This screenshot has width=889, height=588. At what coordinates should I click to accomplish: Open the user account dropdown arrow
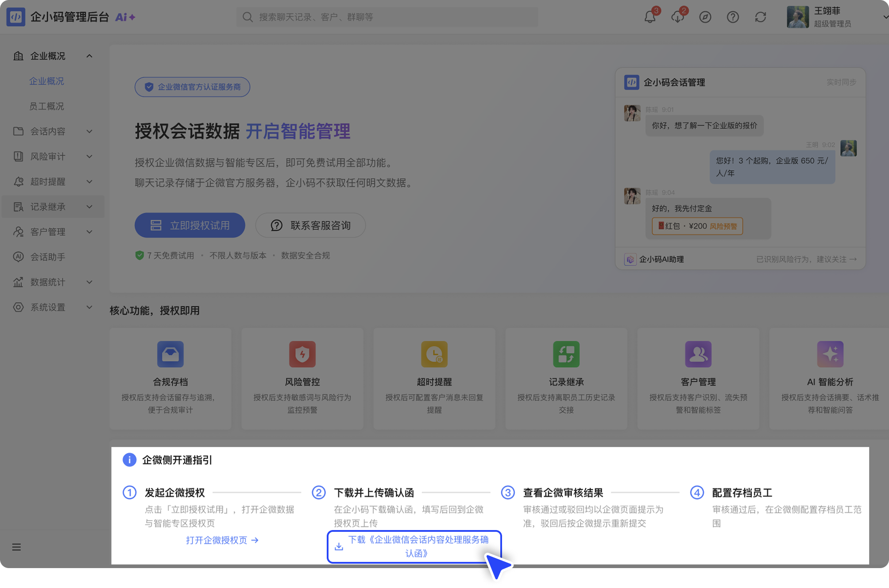click(885, 17)
